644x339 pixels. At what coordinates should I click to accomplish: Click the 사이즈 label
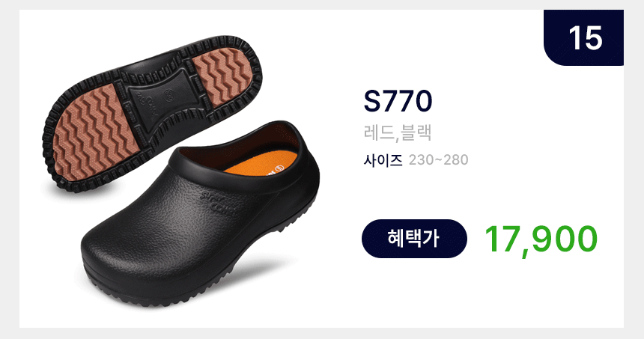[x=383, y=159]
